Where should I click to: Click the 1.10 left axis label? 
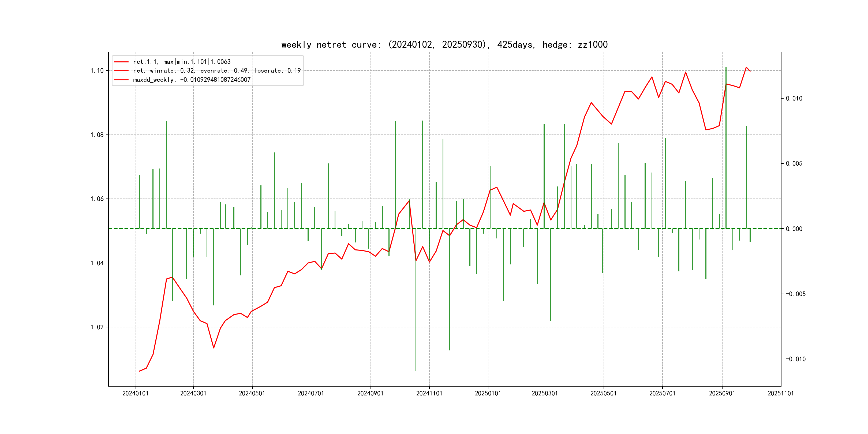97,71
